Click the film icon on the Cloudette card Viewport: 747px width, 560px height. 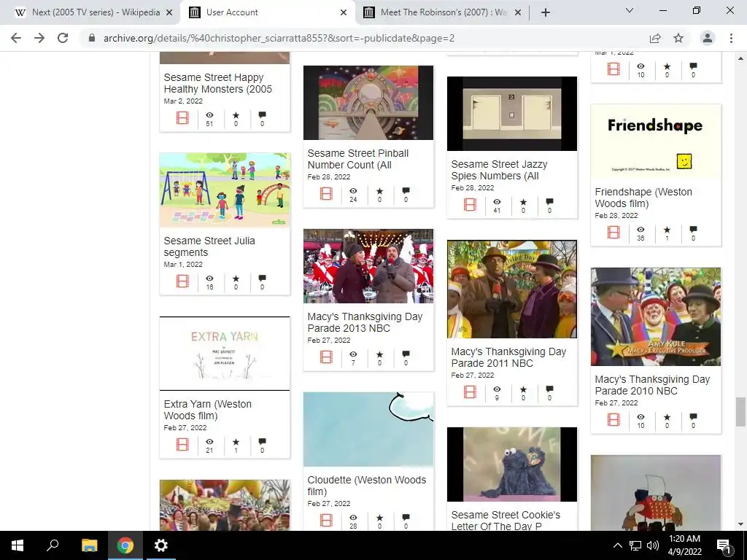pos(326,520)
